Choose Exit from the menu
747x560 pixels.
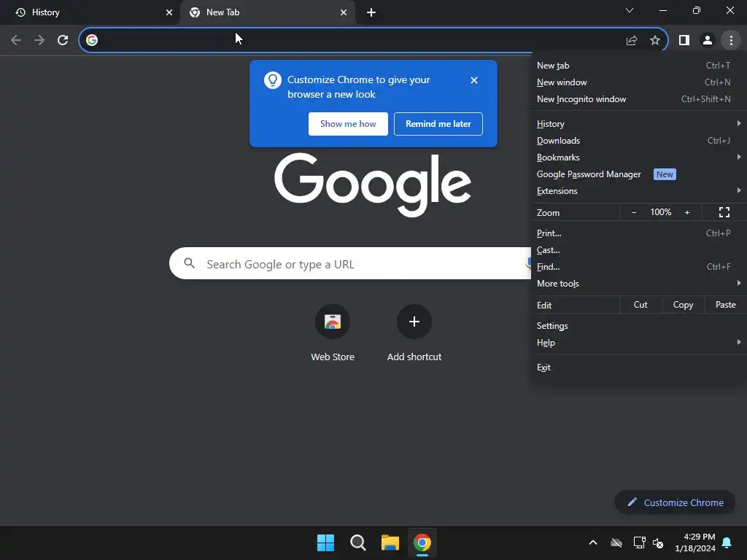pos(638,367)
